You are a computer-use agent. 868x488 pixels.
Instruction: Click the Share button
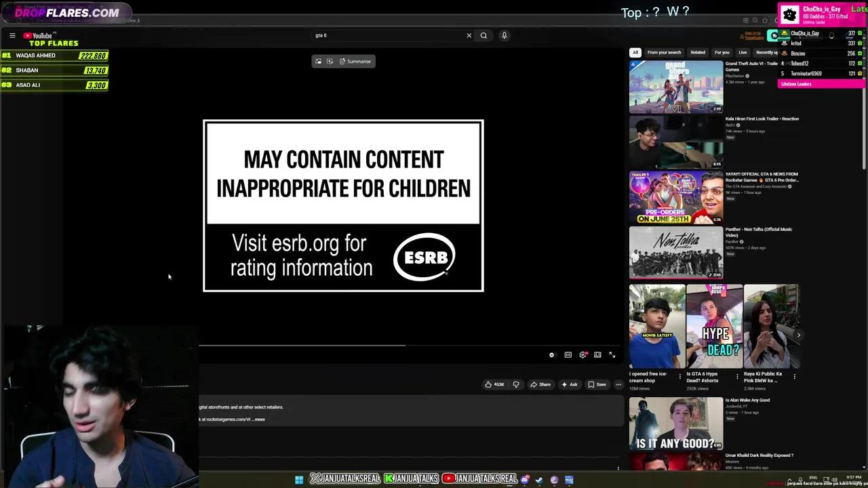click(540, 384)
